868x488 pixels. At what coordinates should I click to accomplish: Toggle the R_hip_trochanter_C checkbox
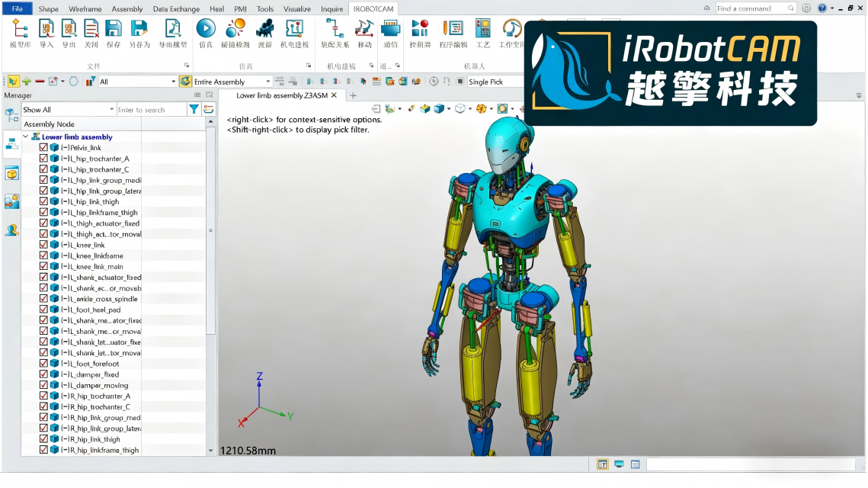(43, 406)
